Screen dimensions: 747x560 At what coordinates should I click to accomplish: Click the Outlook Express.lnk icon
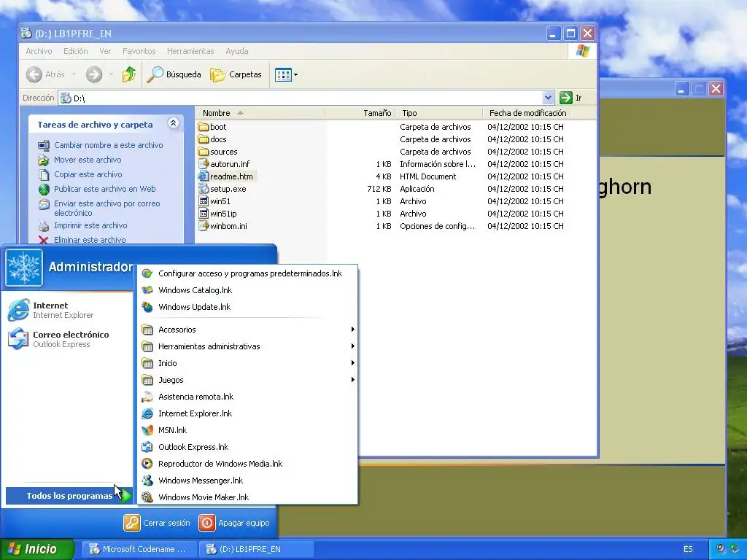pyautogui.click(x=147, y=447)
